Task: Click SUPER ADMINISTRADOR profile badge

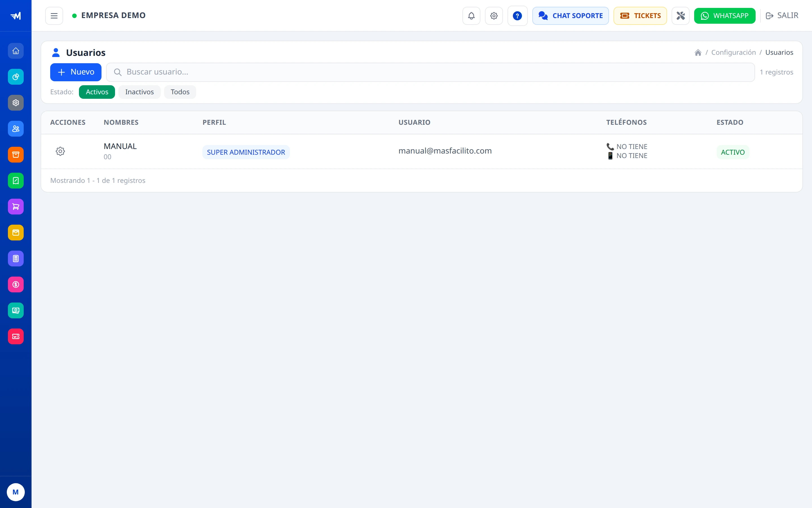Action: pyautogui.click(x=246, y=152)
